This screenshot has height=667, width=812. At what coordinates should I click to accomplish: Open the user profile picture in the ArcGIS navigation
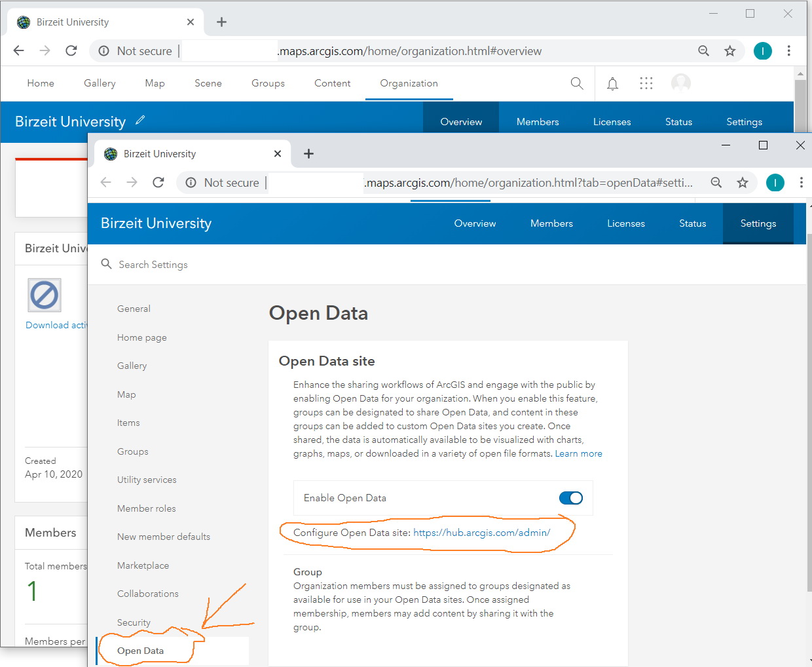pos(681,83)
